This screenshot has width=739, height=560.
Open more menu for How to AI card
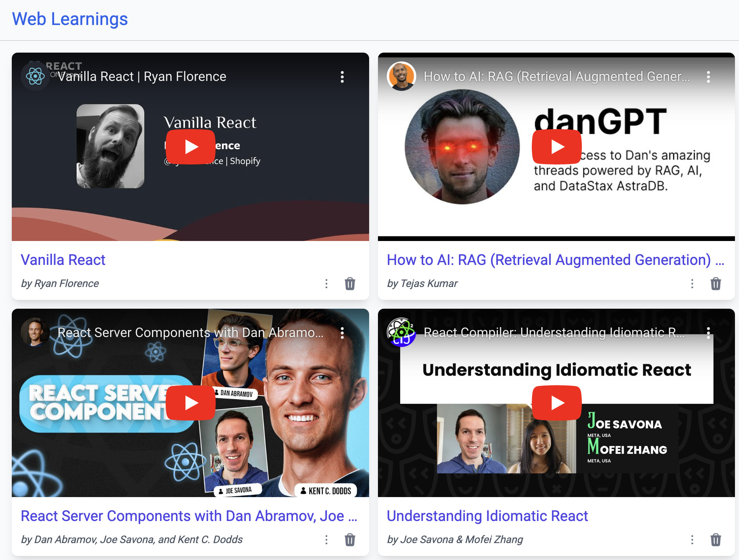(x=692, y=284)
